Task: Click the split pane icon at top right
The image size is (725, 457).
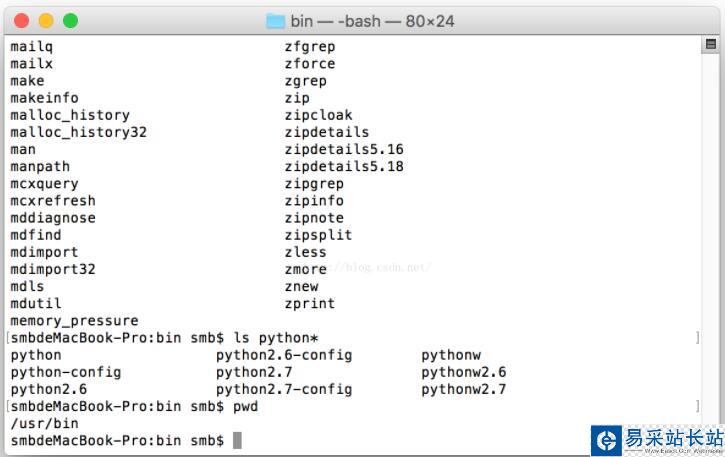Action: click(x=710, y=45)
